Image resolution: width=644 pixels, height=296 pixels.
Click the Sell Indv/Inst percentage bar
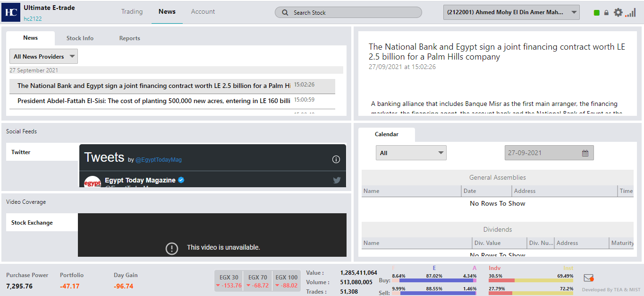(531, 293)
